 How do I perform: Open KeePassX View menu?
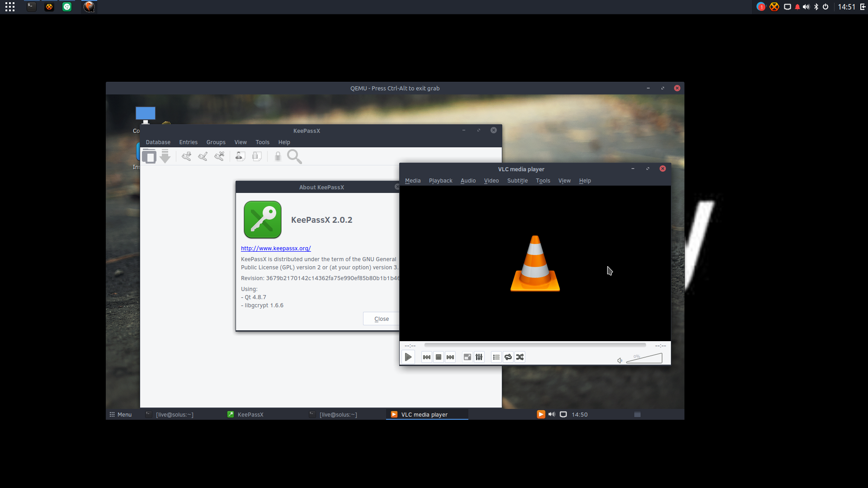coord(241,142)
